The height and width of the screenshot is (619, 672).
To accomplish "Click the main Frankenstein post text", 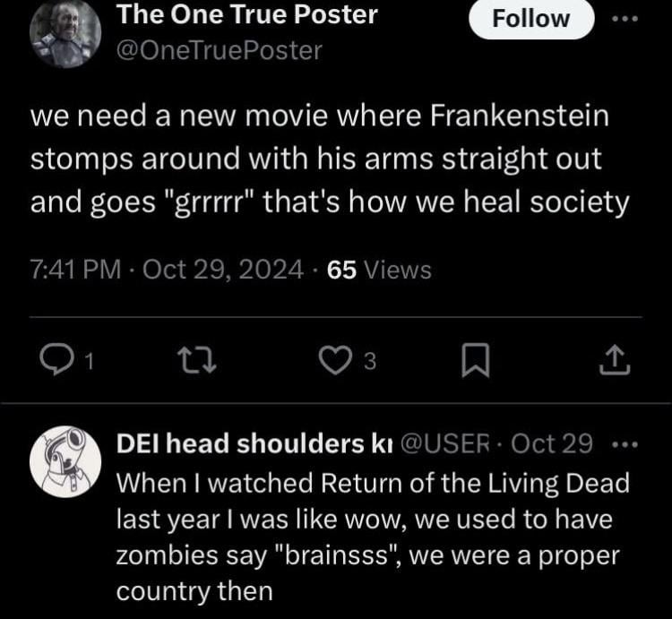I will [330, 159].
